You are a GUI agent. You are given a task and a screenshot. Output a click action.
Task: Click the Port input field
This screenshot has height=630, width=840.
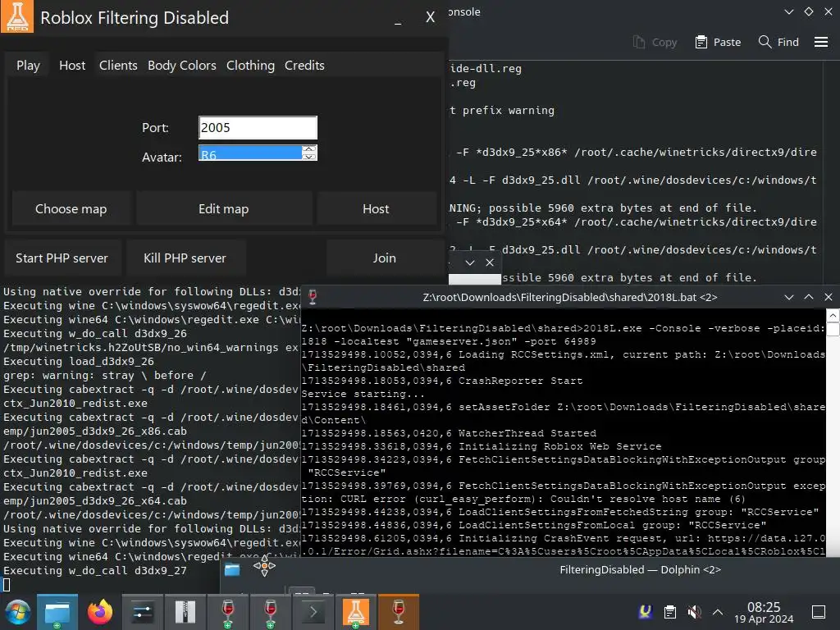tap(258, 127)
